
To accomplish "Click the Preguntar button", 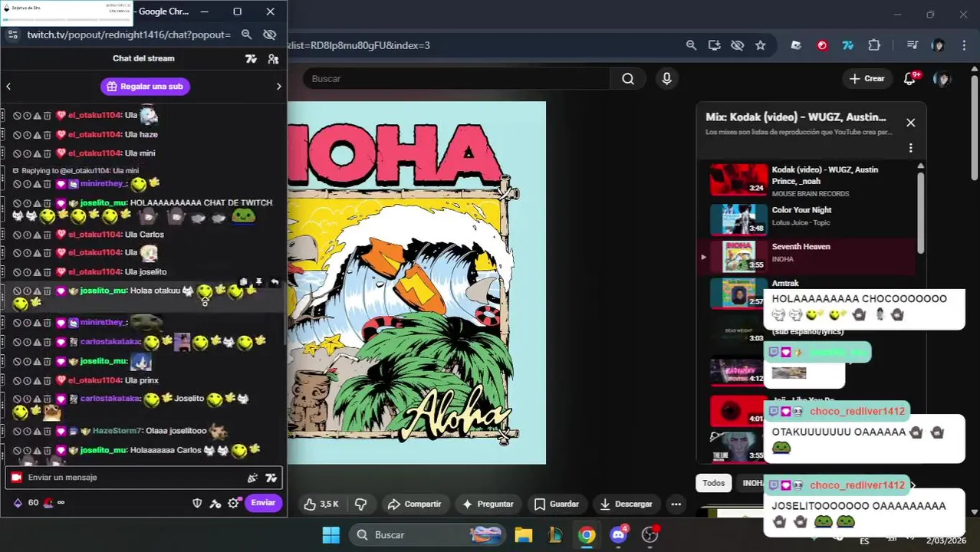I will [x=487, y=504].
